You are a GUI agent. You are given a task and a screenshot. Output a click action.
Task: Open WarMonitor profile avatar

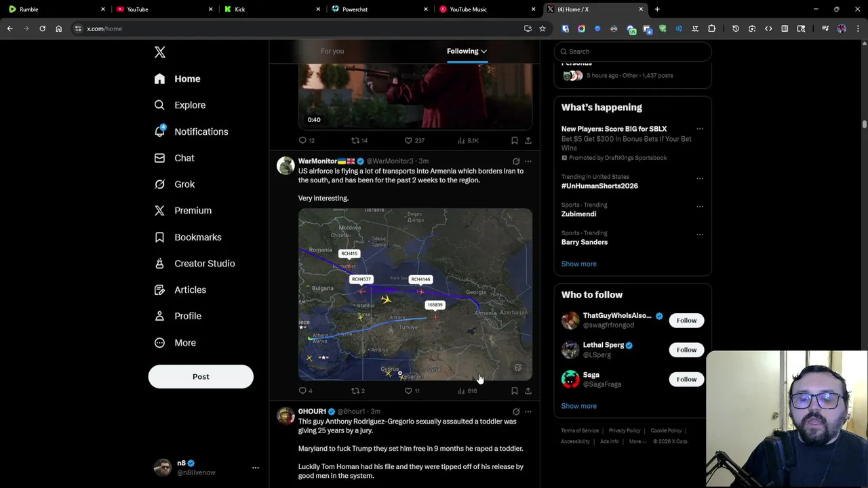click(285, 165)
